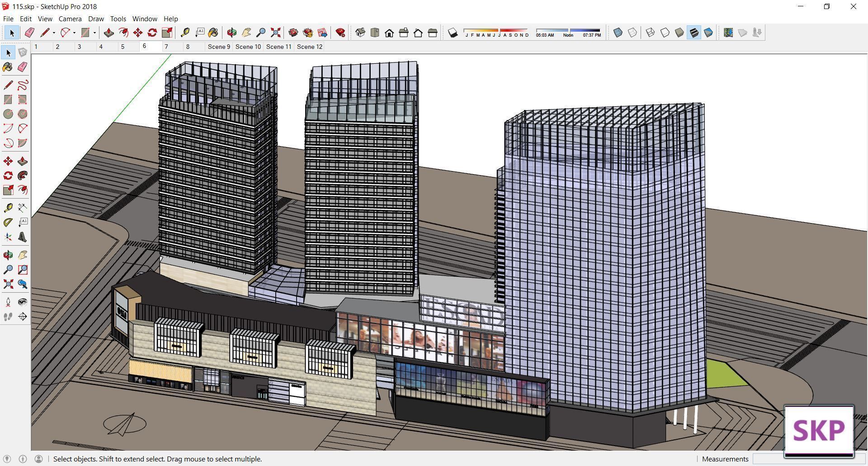Expand the Rectangle shape dropdown arrow
Viewport: 868px width, 466px height.
pos(94,33)
